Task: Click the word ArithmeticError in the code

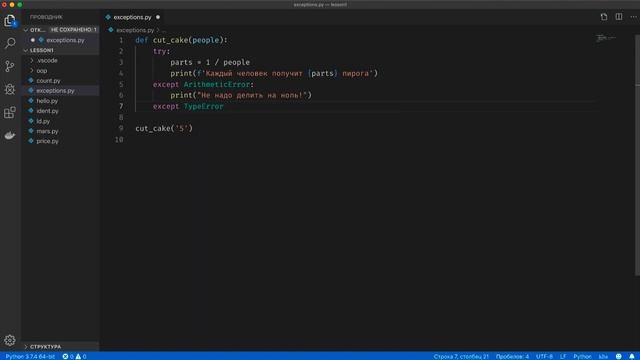Action: (217, 84)
